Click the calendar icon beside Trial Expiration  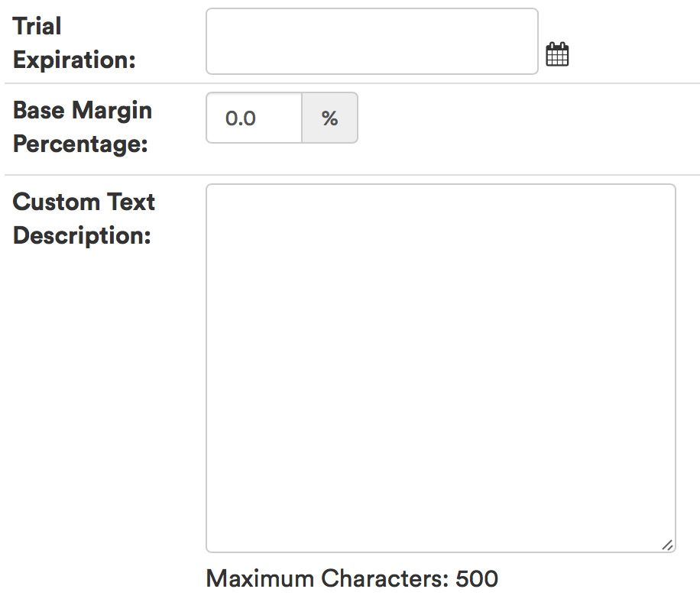coord(558,54)
